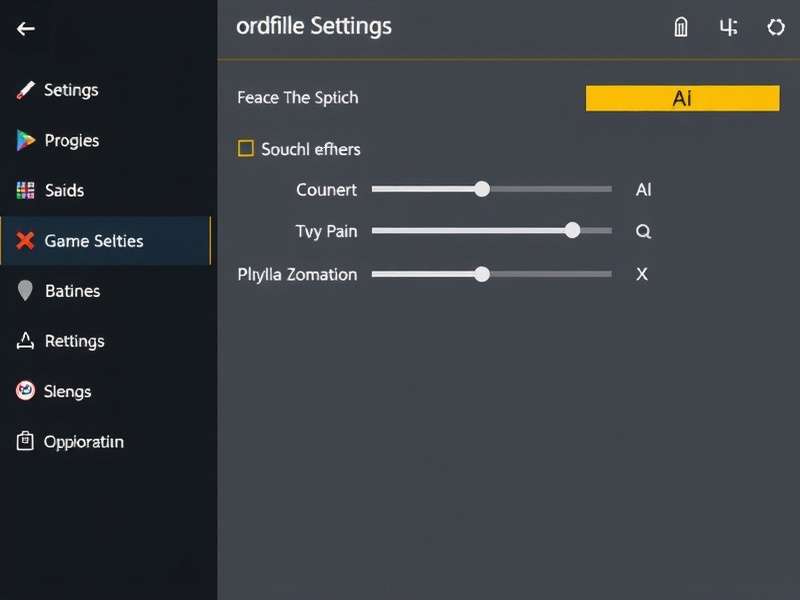Click the Saids grid icon
Image resolution: width=800 pixels, height=600 pixels.
[x=25, y=190]
